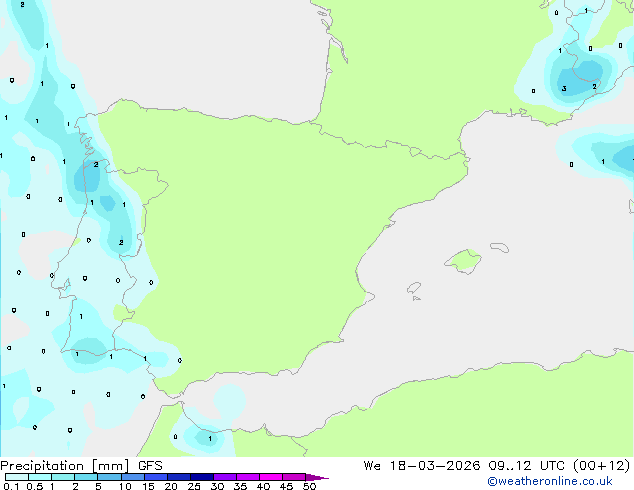634x490 pixels.
Task: Click the violet 30 to 35 mm swatch
Action: pyautogui.click(x=225, y=477)
